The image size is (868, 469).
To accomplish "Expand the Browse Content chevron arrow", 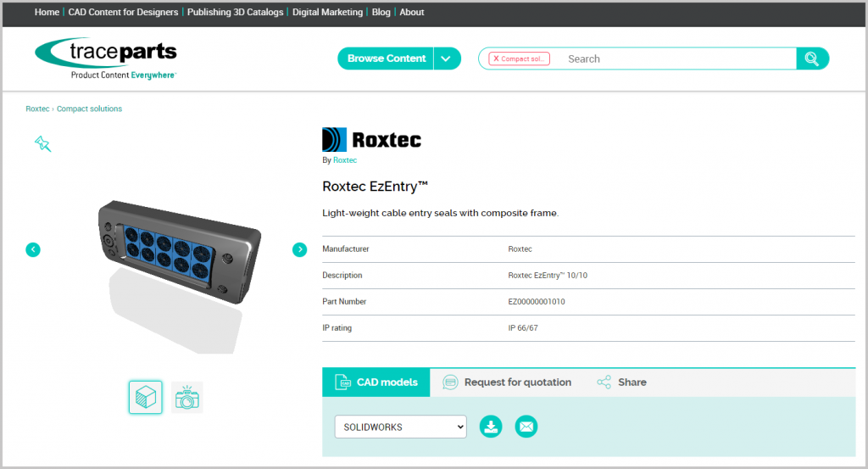I will point(447,59).
